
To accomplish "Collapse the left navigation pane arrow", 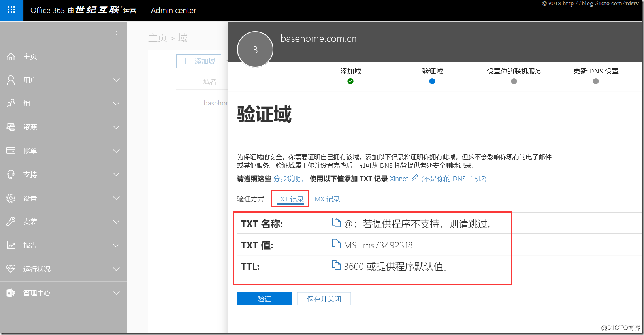I will point(116,33).
